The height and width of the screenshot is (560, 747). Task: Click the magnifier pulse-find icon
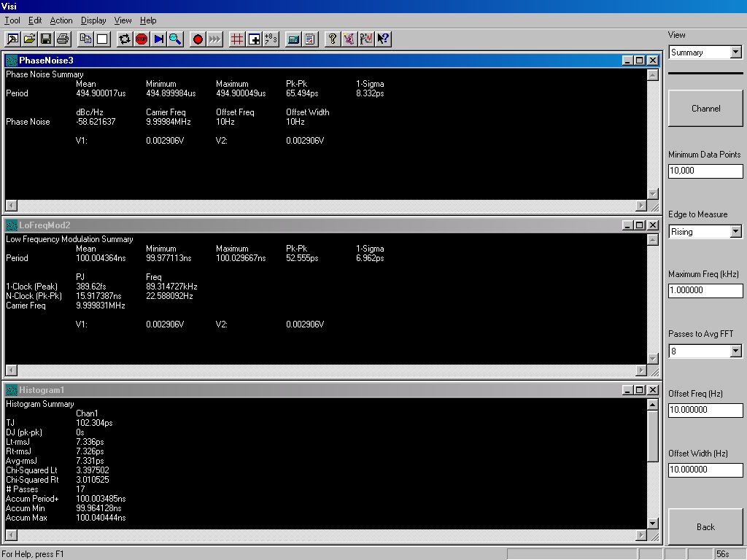click(x=175, y=39)
